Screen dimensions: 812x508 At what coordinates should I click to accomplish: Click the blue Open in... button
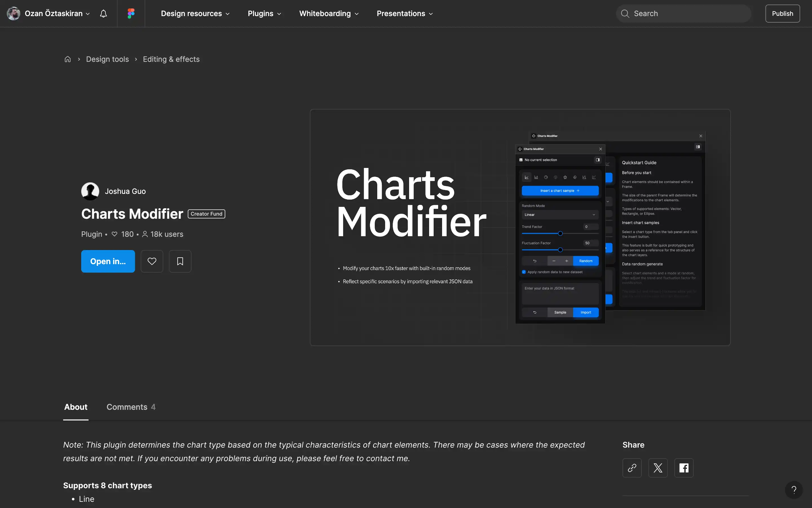(108, 261)
